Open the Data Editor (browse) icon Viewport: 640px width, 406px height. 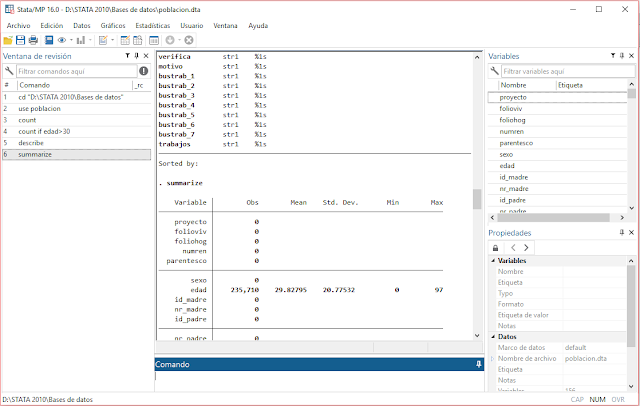[x=138, y=40]
